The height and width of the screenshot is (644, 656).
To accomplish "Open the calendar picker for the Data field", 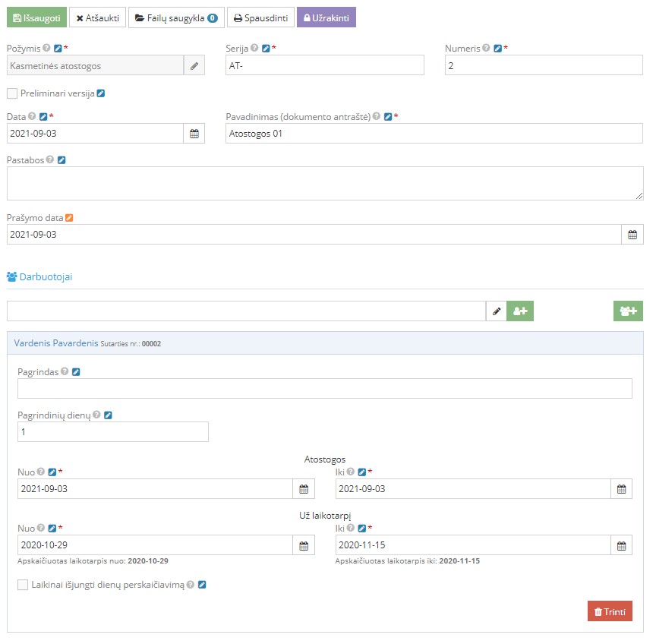I will coord(194,134).
